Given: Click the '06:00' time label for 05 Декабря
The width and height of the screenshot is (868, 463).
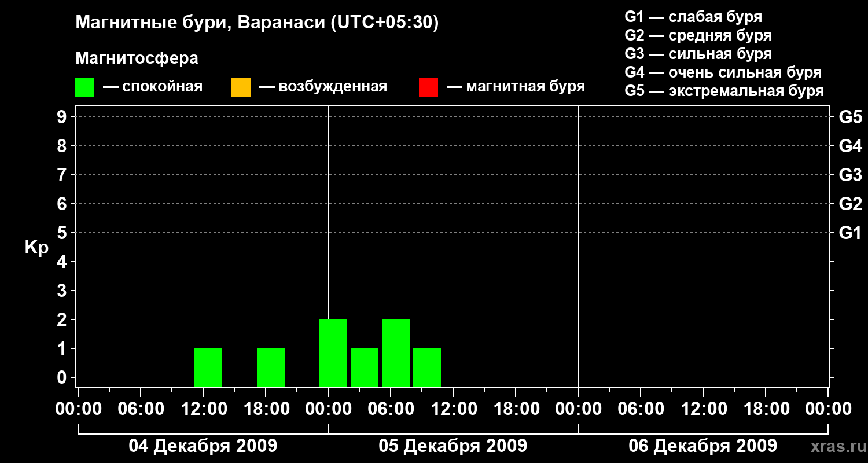Looking at the screenshot, I should pyautogui.click(x=391, y=409).
